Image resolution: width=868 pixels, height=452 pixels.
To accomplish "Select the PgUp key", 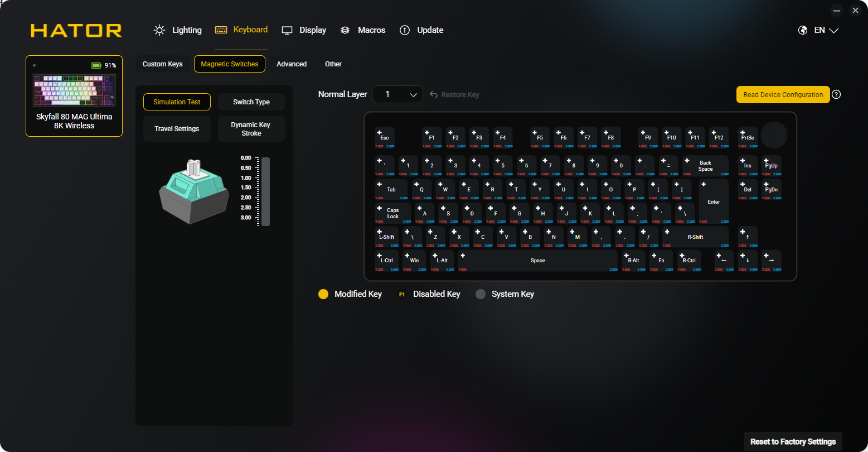I will pos(772,166).
